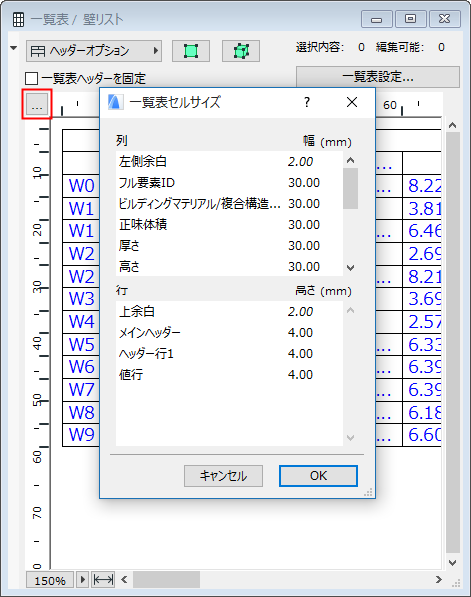Open zoom popup arrow next to 150%
The image size is (471, 597).
pyautogui.click(x=83, y=580)
